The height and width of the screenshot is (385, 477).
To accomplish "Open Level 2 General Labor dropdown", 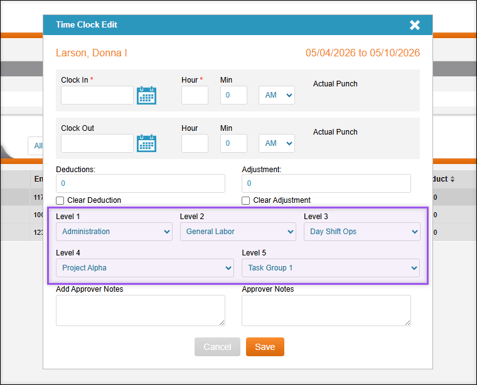I will pos(238,232).
